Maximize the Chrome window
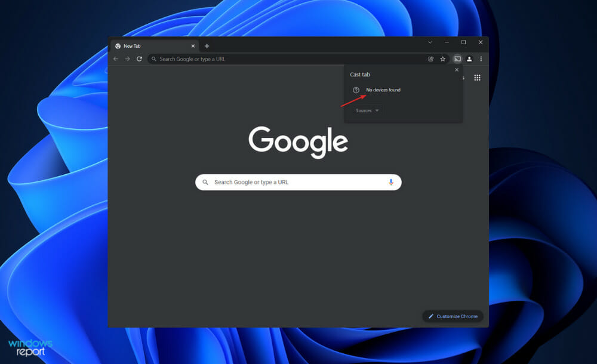This screenshot has height=364, width=597. [x=463, y=42]
